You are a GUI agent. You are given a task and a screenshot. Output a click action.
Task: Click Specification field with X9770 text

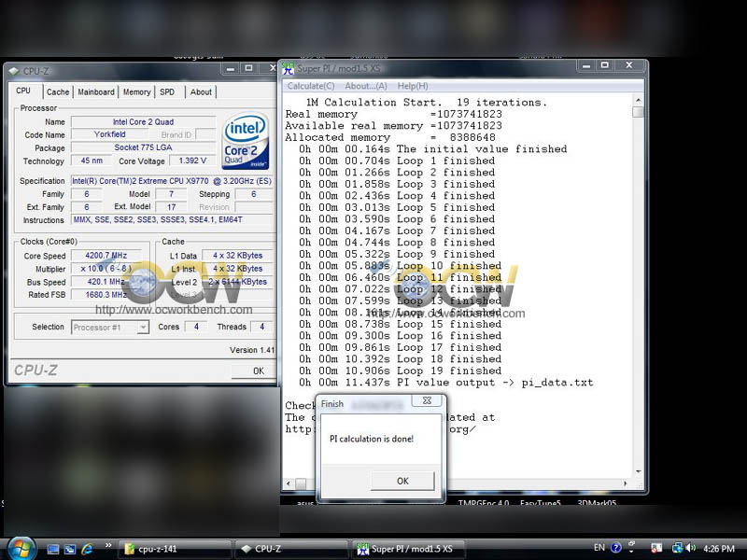172,181
